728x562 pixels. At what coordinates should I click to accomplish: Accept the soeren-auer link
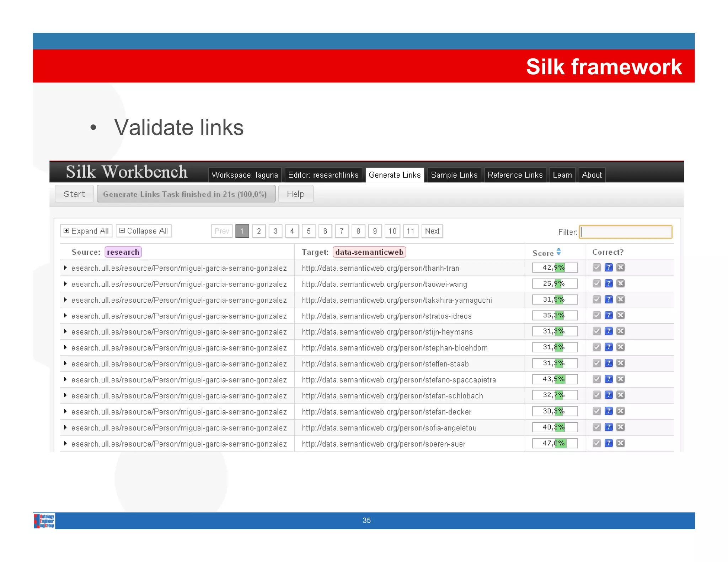point(597,443)
